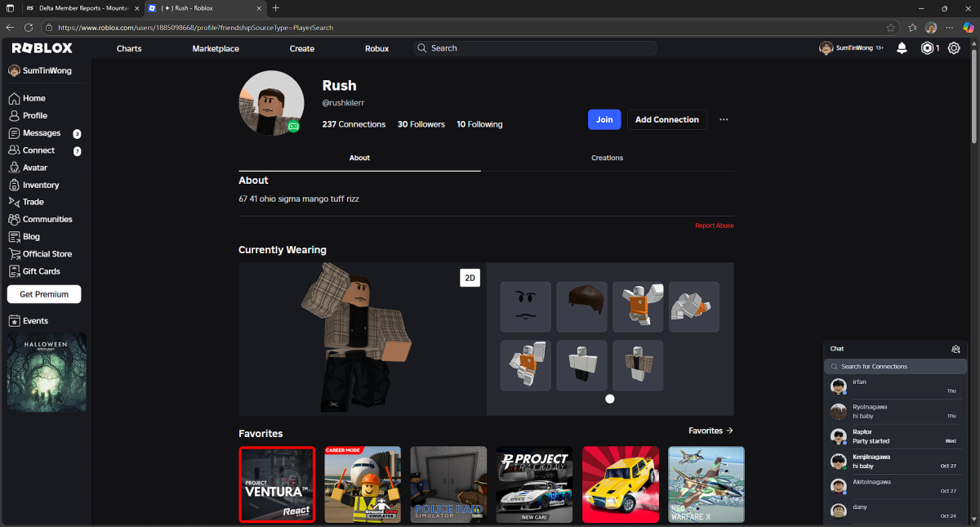Toggle avatar view with the 2D button
Screen dimensions: 980x527
point(470,278)
